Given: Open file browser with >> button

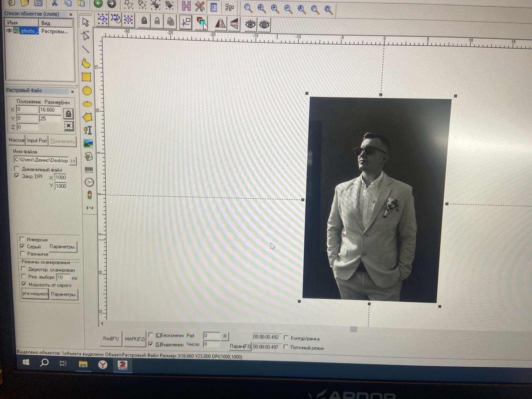Looking at the screenshot, I should (73, 161).
